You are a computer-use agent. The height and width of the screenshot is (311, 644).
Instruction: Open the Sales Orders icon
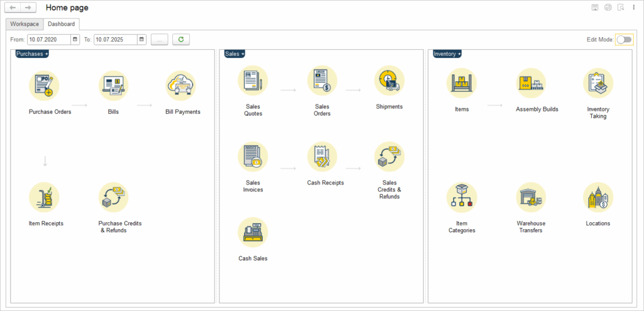tap(323, 81)
